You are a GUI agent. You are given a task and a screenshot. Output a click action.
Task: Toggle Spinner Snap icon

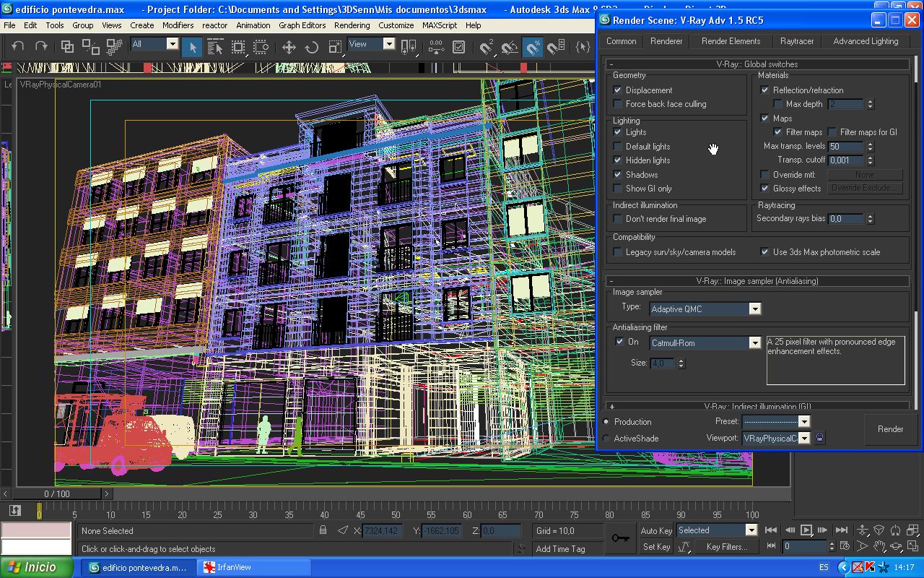click(556, 48)
